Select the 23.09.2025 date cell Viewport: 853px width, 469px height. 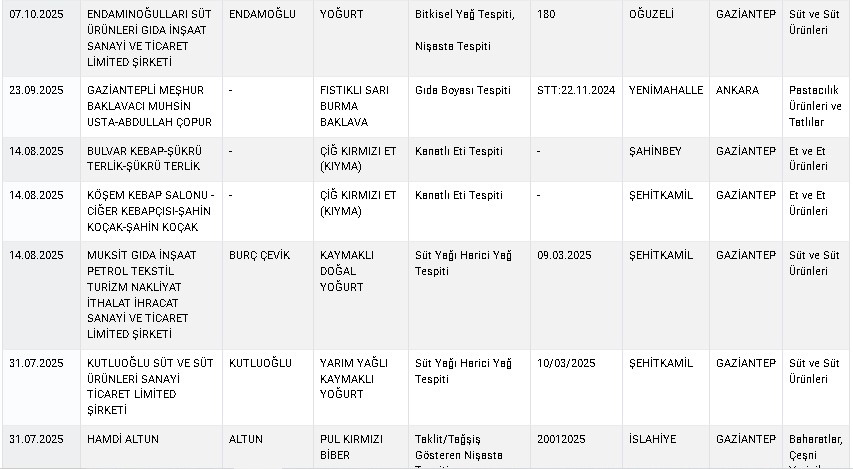click(x=36, y=90)
